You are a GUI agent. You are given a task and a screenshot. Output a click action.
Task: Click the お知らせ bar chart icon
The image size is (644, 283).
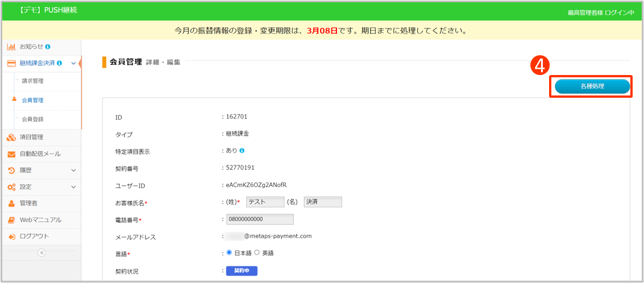11,47
